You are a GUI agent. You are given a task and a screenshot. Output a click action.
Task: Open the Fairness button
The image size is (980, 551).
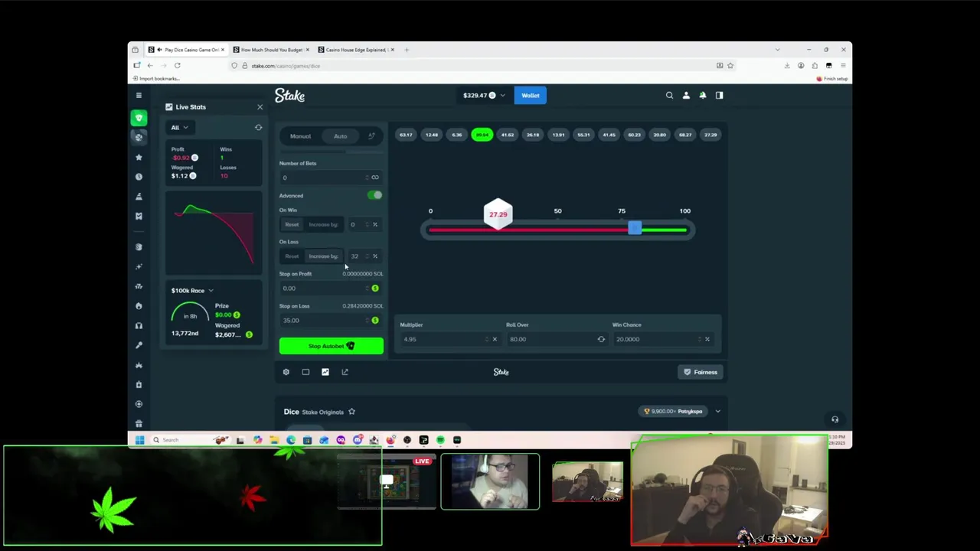(x=701, y=372)
